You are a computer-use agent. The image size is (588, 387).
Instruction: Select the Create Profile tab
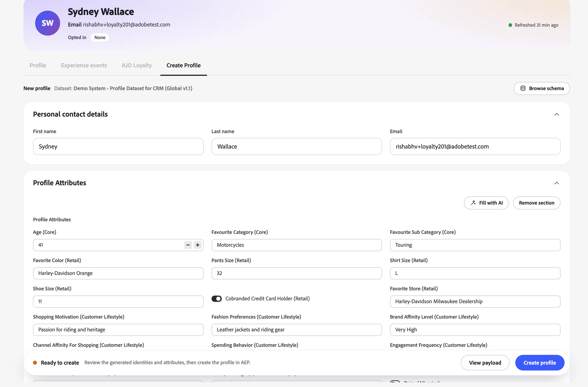(184, 65)
